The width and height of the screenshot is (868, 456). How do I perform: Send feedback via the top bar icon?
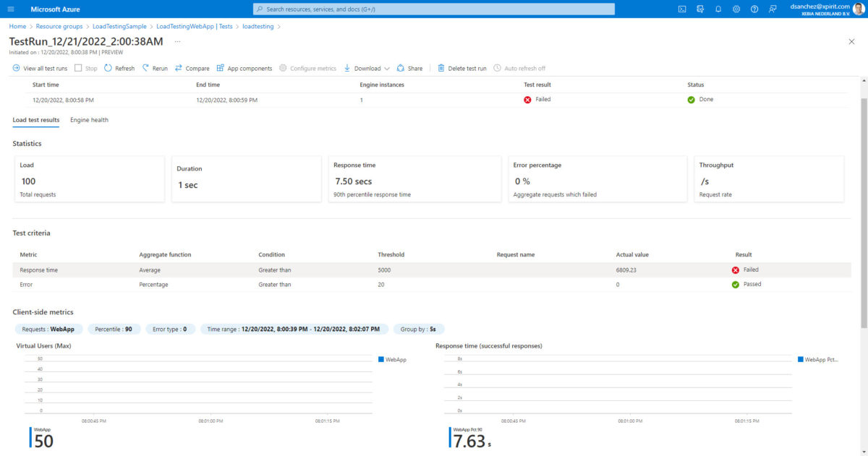click(x=771, y=8)
